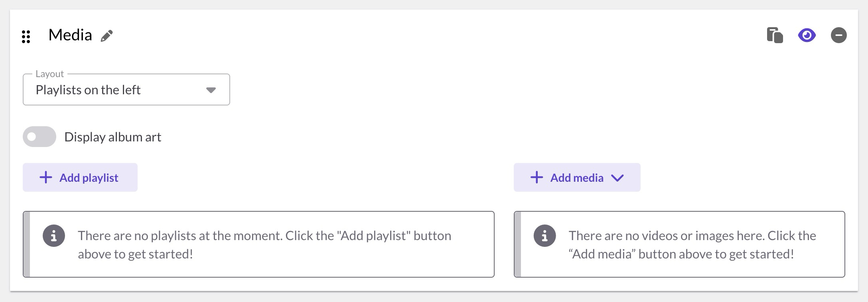Screen dimensions: 868x302
Task: Enable the Display album art switch
Action: [x=39, y=137]
